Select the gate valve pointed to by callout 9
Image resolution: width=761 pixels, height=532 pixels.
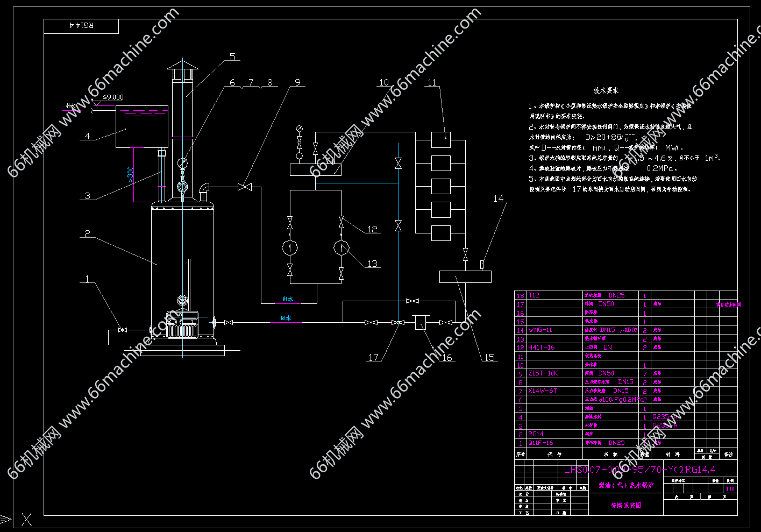pyautogui.click(x=245, y=187)
